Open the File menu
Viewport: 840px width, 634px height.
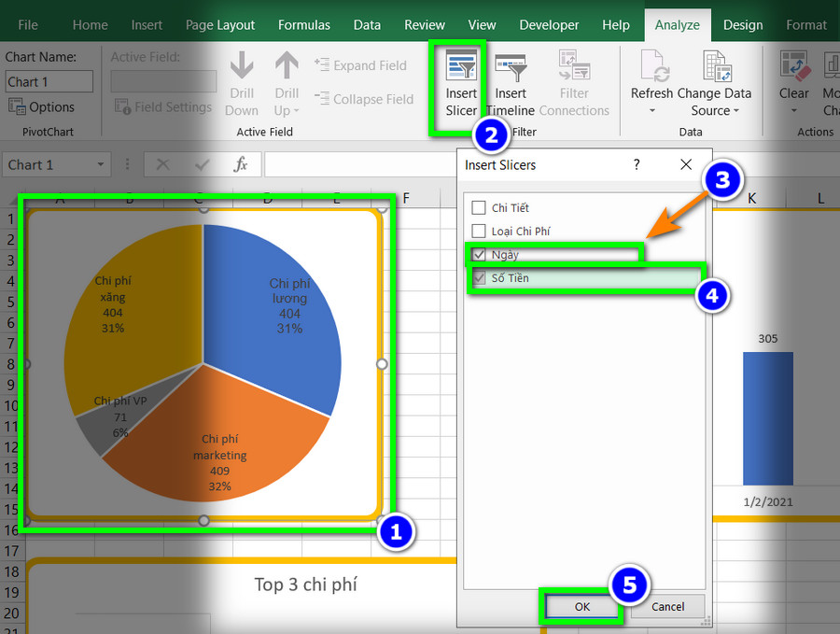[x=28, y=24]
